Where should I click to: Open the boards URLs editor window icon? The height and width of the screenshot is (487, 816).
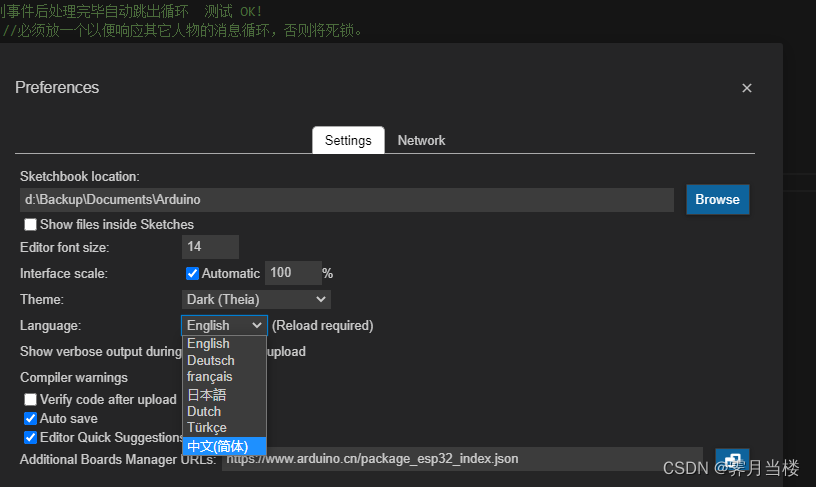click(732, 460)
